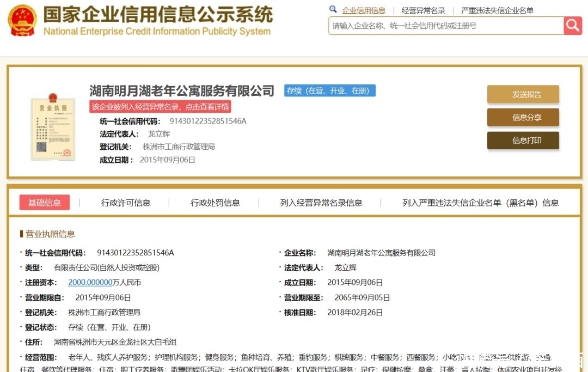Click the 信息打印 button
The width and height of the screenshot is (588, 372).
523,141
